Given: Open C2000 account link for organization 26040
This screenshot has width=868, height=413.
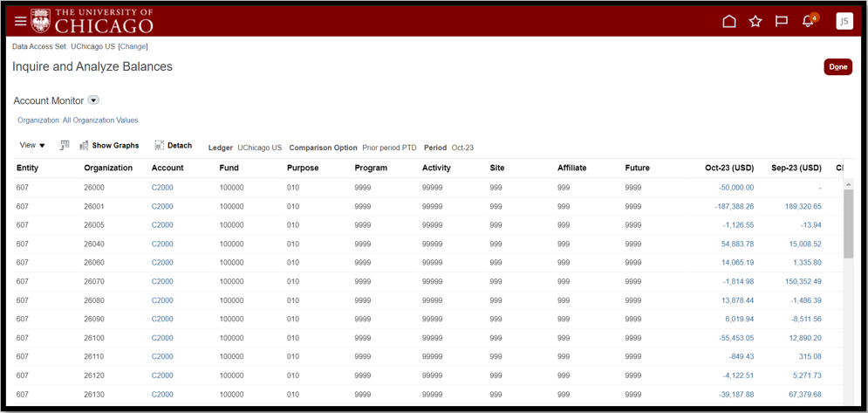Looking at the screenshot, I should (162, 244).
